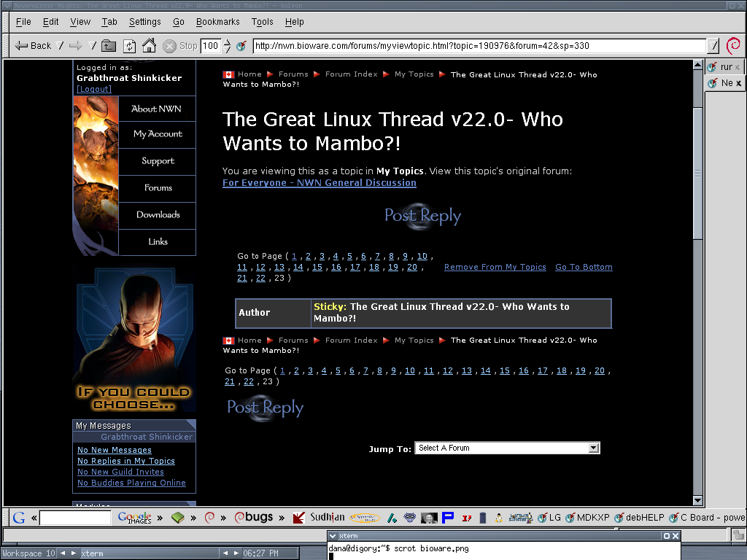Image resolution: width=747 pixels, height=560 pixels.
Task: Close the 'Ne' browser tab
Action: click(x=738, y=83)
